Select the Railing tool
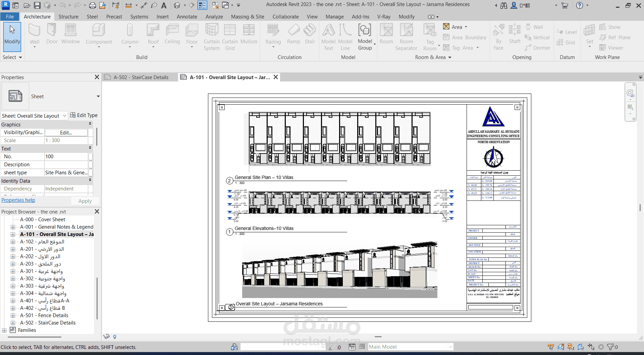 tap(273, 36)
